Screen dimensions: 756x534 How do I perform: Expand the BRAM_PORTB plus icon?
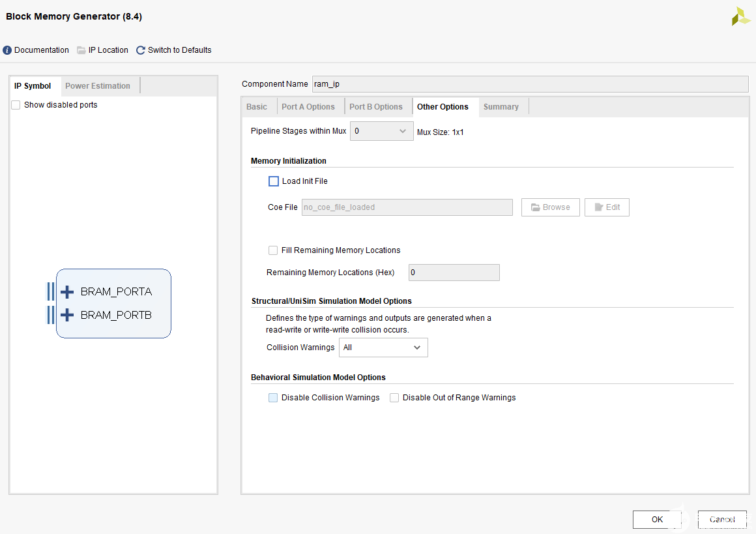67,315
